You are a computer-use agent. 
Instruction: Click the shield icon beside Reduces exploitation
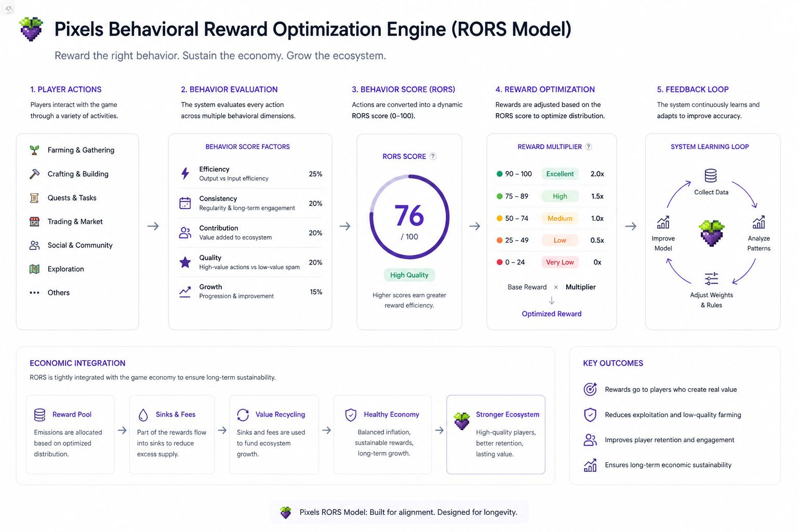click(590, 415)
